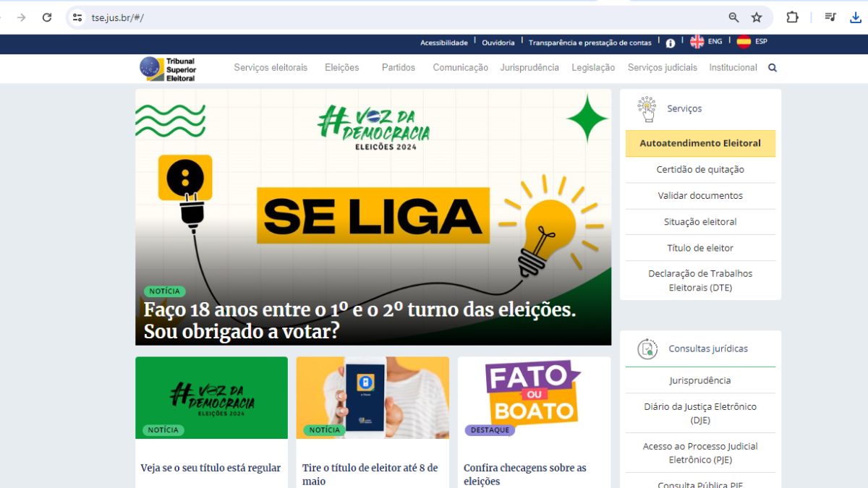Switch language via the ENG flag icon

pyautogui.click(x=697, y=42)
